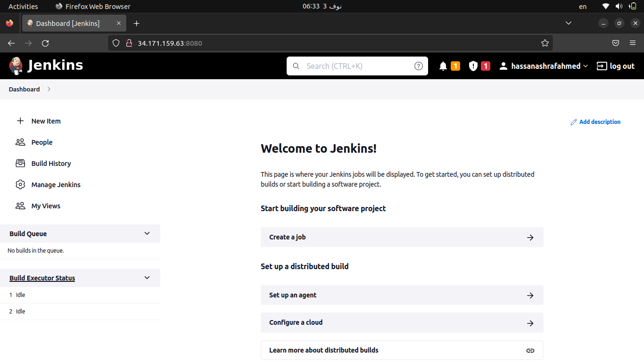Collapse the Build Queue section
Screen dimensions: 644x362
147,233
